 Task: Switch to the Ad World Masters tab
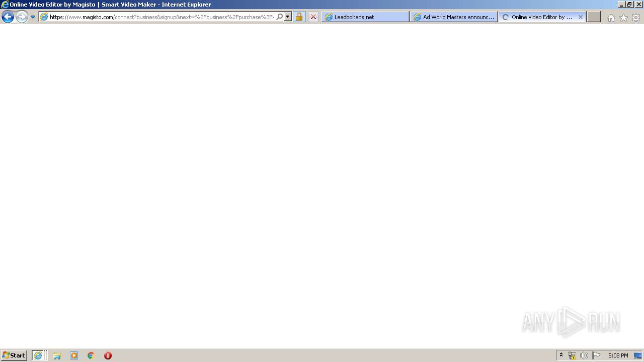coord(454,17)
